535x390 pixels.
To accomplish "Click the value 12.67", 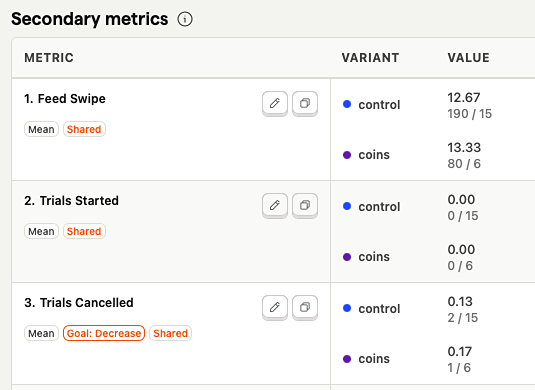I will (x=464, y=98).
